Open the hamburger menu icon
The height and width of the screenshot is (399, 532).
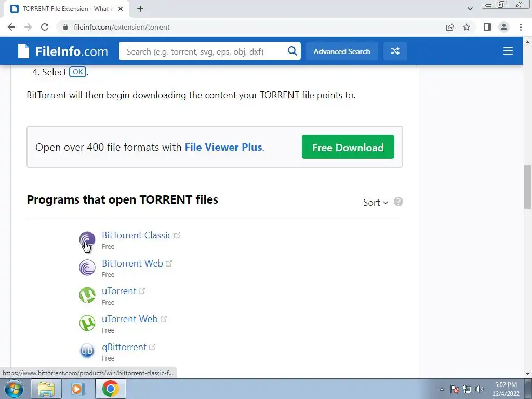508,51
